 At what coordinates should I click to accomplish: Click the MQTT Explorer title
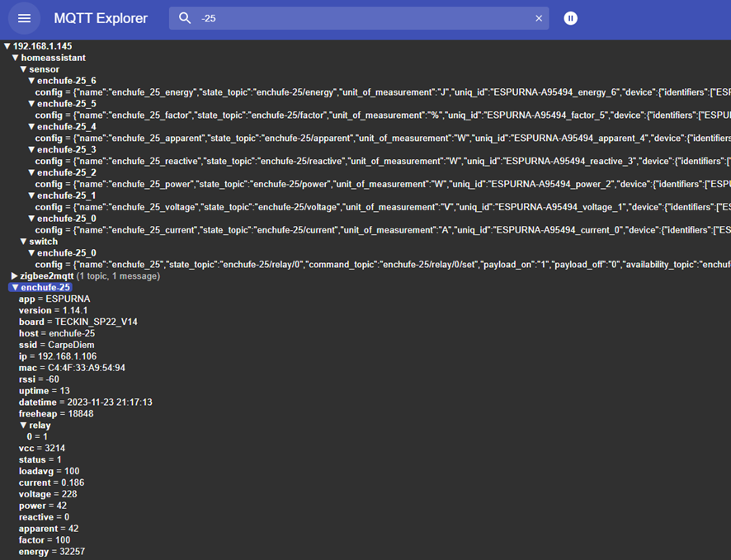(x=101, y=18)
